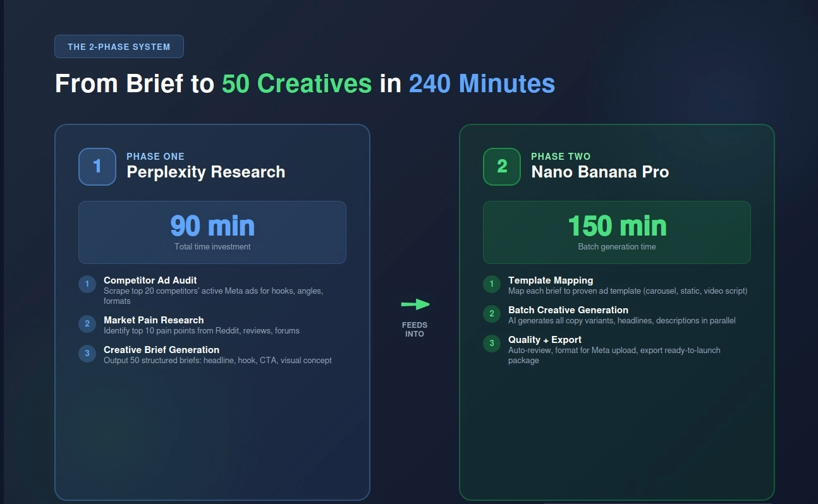Viewport: 818px width, 504px height.
Task: Click the 150 min stat text
Action: coord(617,226)
